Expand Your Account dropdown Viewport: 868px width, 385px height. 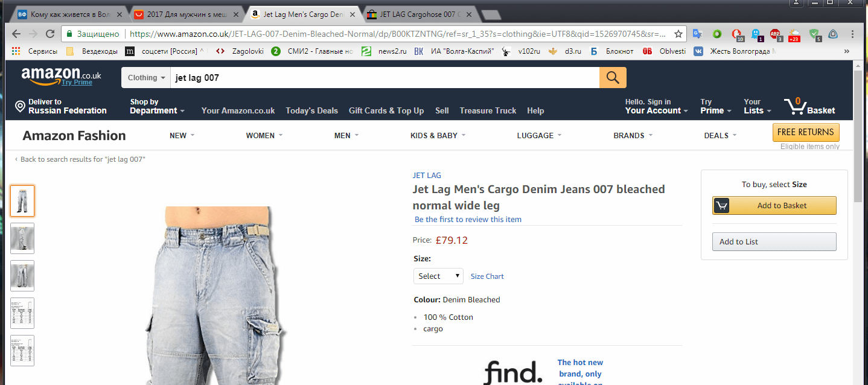point(656,106)
